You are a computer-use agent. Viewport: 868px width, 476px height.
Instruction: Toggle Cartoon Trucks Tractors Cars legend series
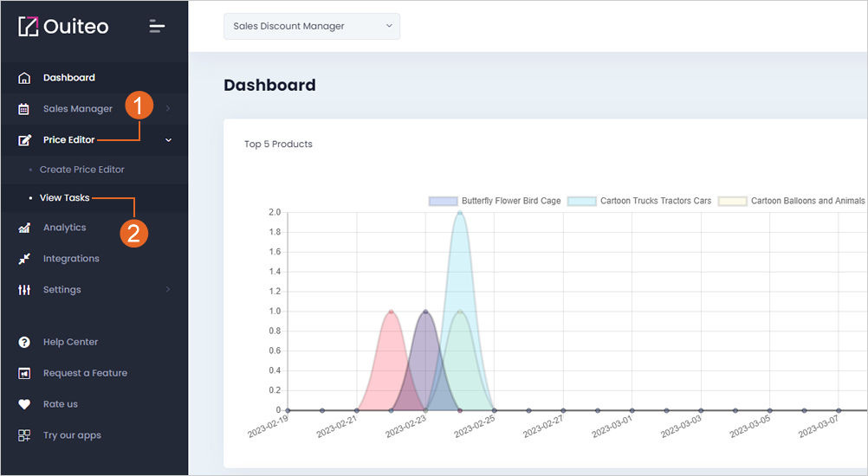pyautogui.click(x=639, y=202)
